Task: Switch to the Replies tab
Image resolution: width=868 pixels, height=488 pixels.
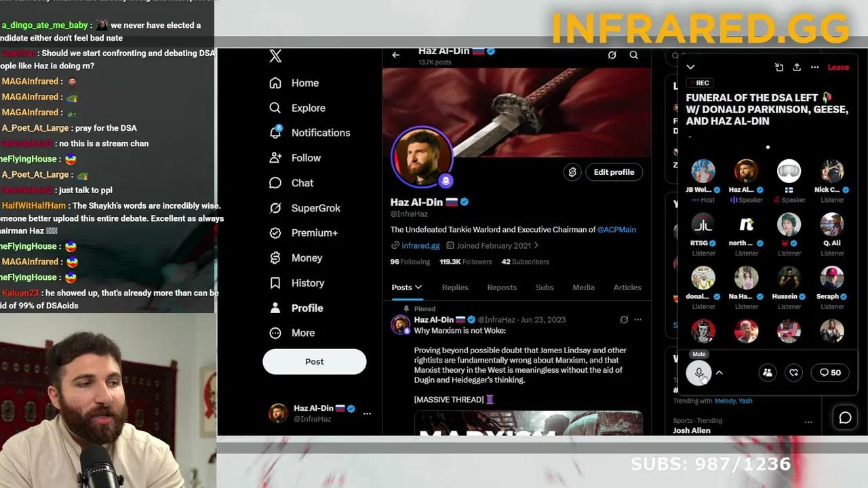Action: pos(455,287)
